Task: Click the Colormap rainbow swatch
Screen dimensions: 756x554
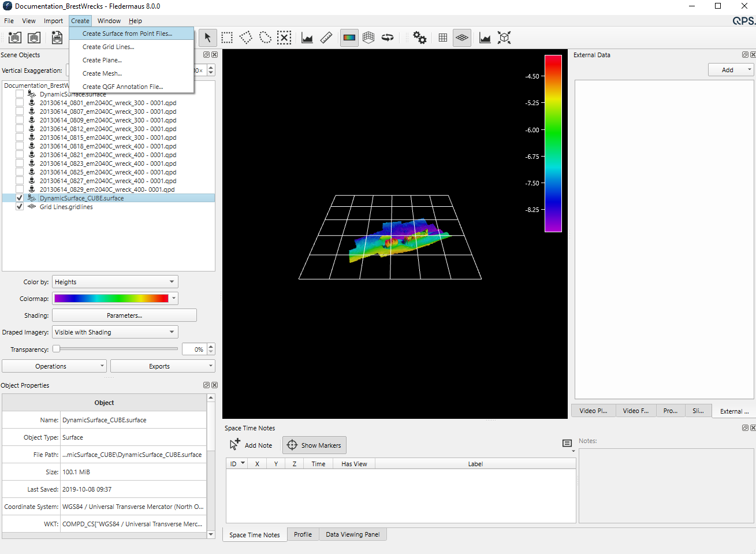Action: (x=111, y=299)
